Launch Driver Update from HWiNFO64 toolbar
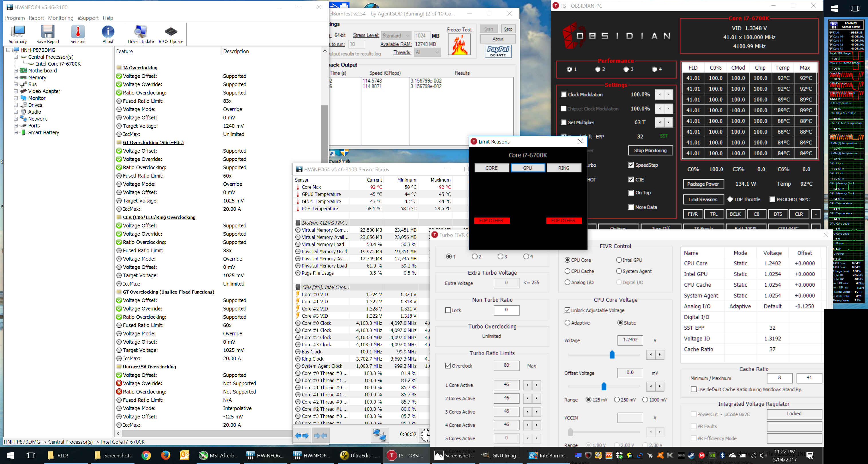The height and width of the screenshot is (464, 868). point(141,34)
